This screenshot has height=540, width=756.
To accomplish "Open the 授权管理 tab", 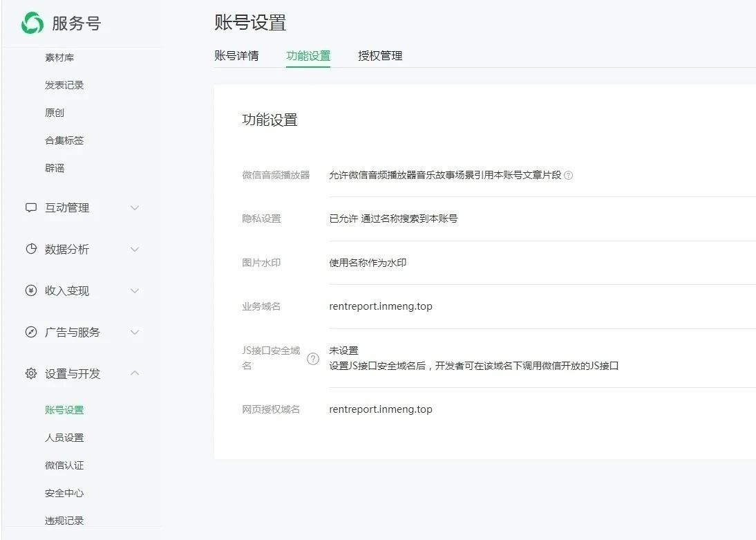I will [x=380, y=55].
